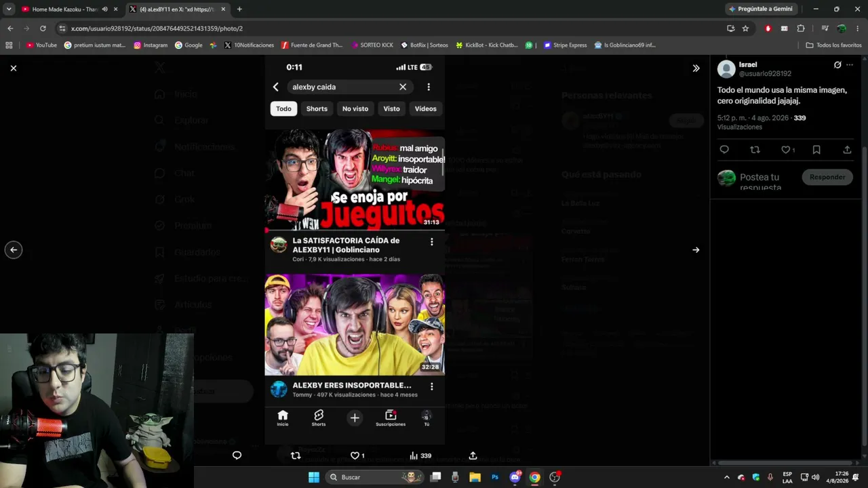The height and width of the screenshot is (488, 868).
Task: Open the Stripe Express bookmark
Action: (565, 45)
